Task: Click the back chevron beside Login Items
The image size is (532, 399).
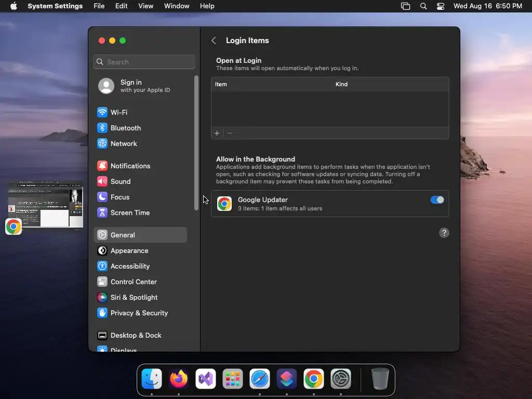Action: click(214, 41)
